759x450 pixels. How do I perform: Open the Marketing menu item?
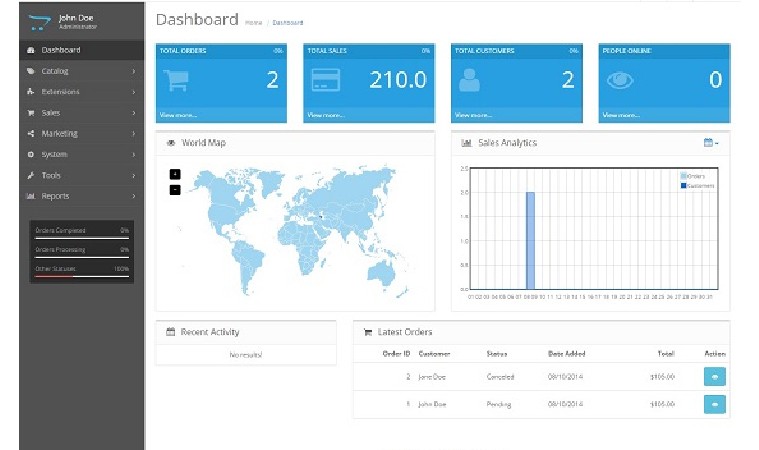pos(81,134)
